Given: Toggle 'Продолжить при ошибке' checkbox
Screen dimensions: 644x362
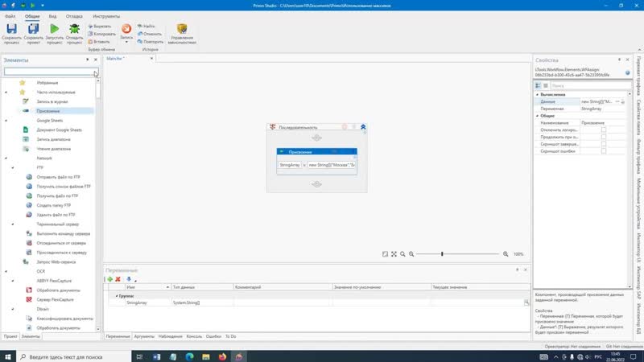Looking at the screenshot, I should (603, 137).
